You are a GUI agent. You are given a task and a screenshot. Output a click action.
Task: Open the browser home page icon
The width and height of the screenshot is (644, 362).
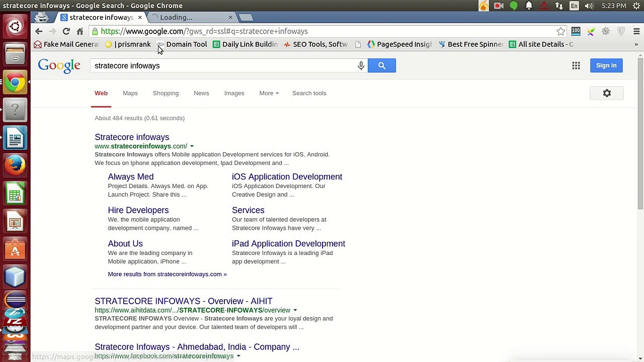coord(79,31)
